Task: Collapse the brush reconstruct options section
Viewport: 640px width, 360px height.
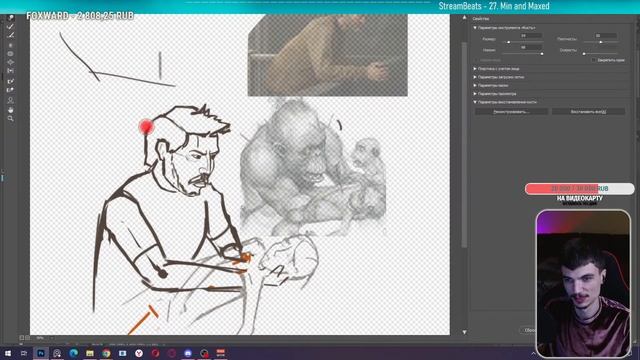Action: click(475, 102)
